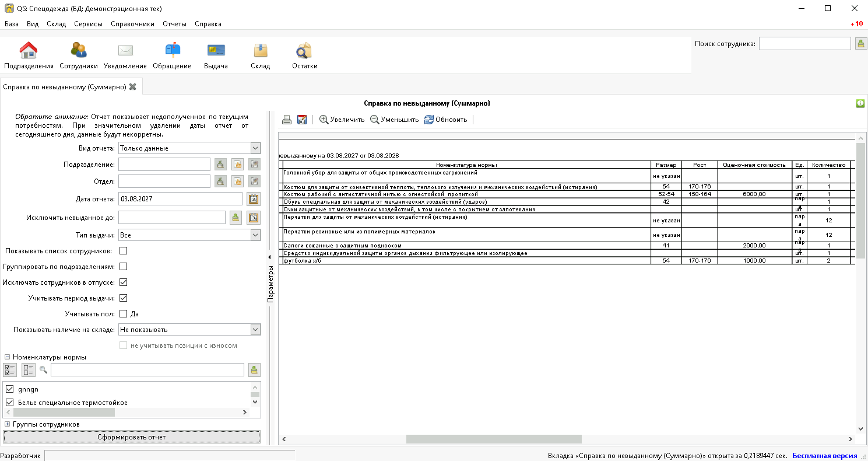Collapse the Параметры side panel arrow

(270, 257)
